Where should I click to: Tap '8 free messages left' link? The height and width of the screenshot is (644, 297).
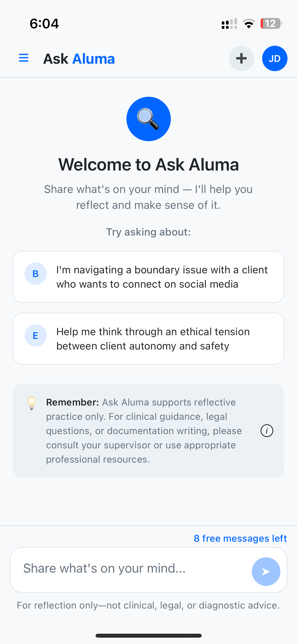point(240,538)
